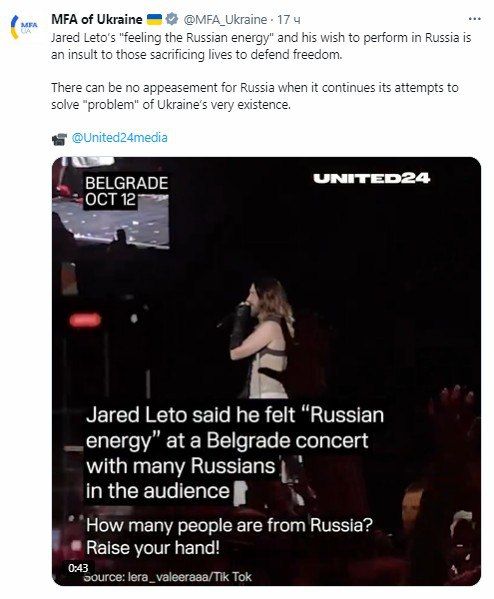Open the MFA of Ukraine profile avatar

coord(24,27)
